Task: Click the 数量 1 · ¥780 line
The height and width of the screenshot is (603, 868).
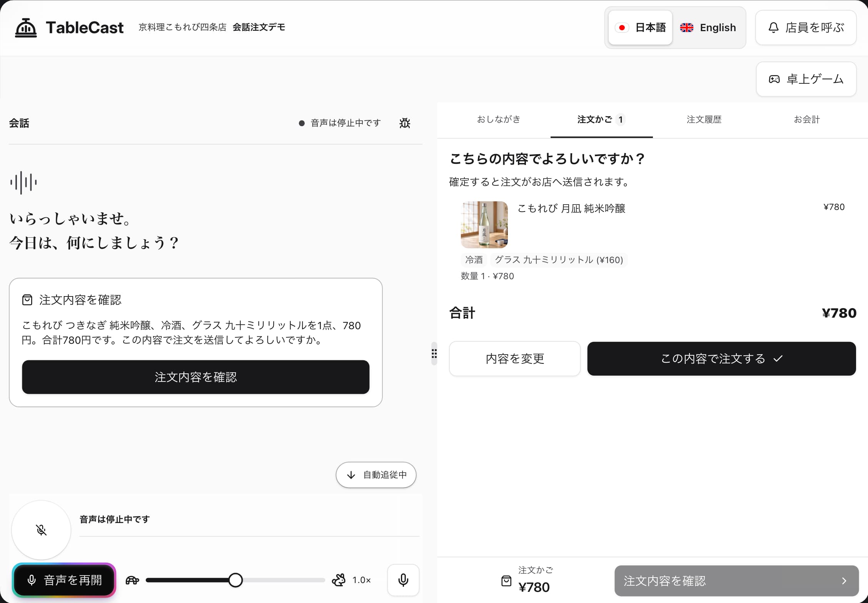Action: click(x=487, y=276)
